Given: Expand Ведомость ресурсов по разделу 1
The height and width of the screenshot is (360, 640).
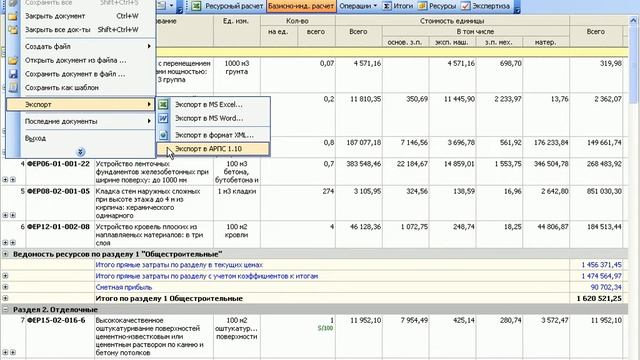Looking at the screenshot, I should tap(5, 254).
